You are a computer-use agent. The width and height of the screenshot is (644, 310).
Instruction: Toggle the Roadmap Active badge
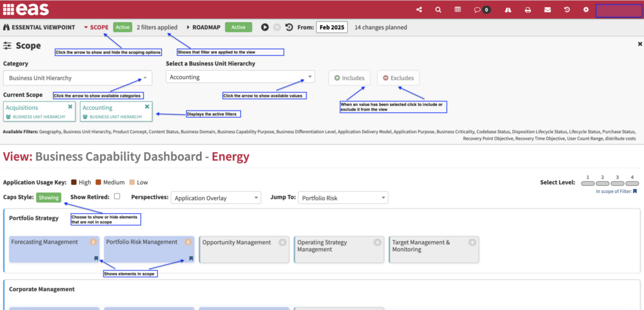(x=238, y=27)
